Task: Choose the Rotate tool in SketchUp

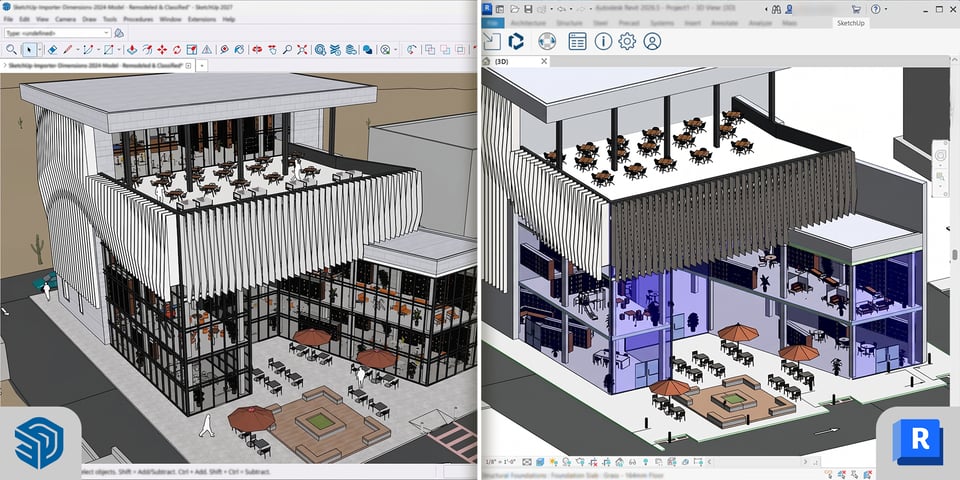Action: click(x=177, y=50)
